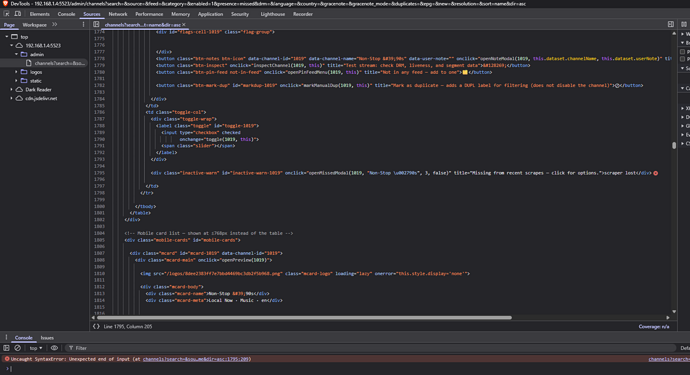Select the Dark Reader cloud icon

(x=19, y=89)
